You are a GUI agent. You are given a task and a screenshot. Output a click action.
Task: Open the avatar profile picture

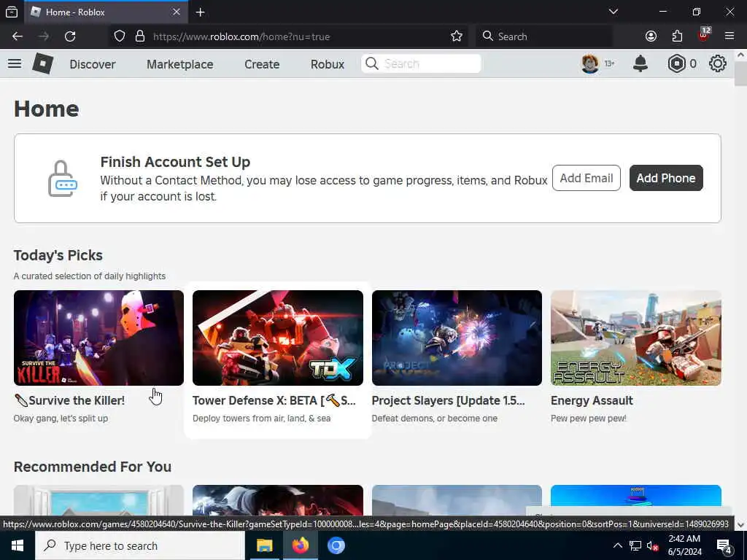click(589, 63)
